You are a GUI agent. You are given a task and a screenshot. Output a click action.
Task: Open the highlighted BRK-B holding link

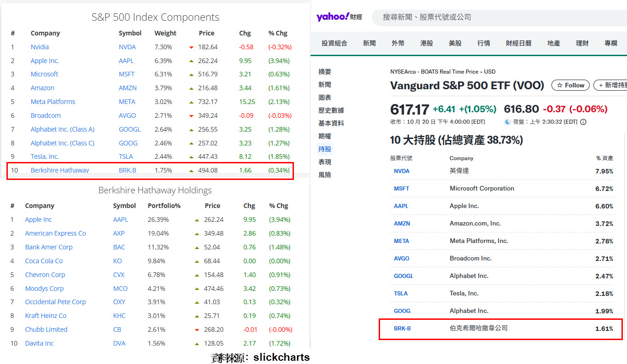coord(403,328)
